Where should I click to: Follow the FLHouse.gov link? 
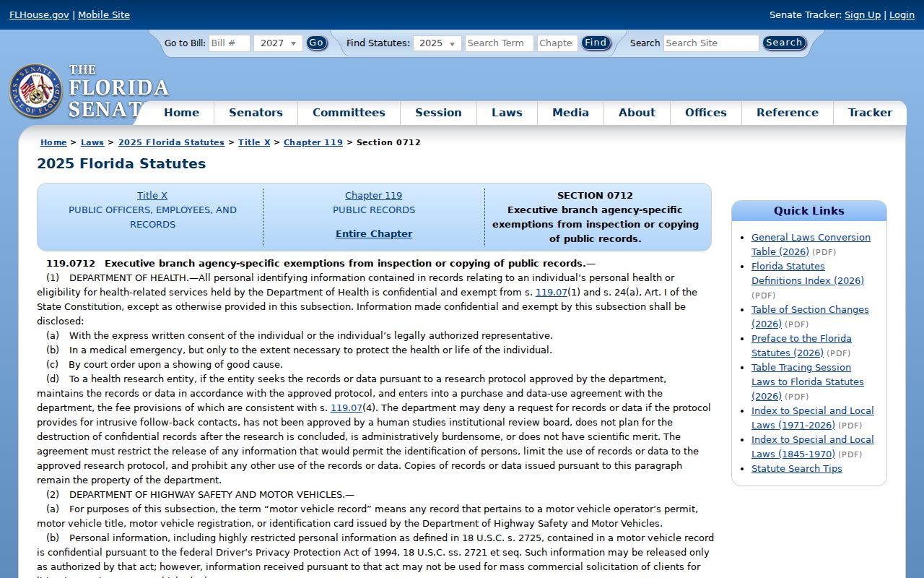(x=39, y=14)
